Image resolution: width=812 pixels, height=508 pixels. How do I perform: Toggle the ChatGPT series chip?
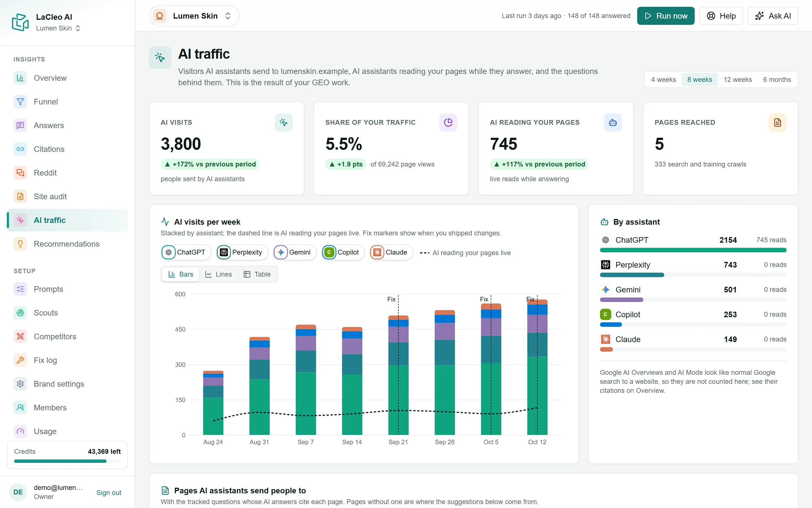pos(186,252)
